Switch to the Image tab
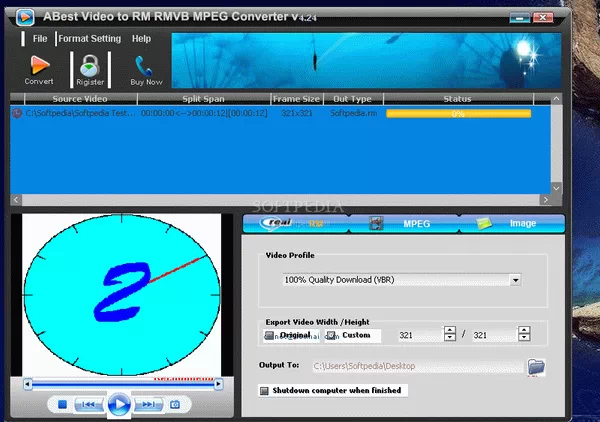This screenshot has height=422, width=600. pyautogui.click(x=512, y=223)
